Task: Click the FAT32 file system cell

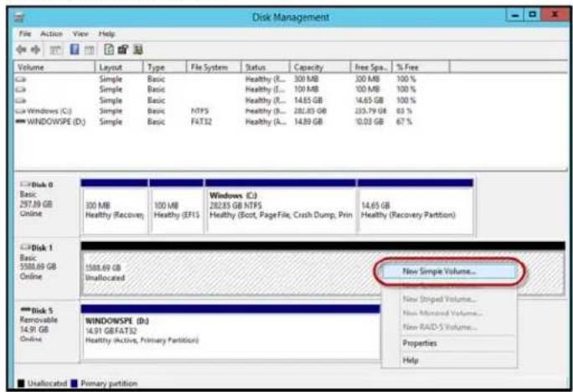Action: (201, 121)
